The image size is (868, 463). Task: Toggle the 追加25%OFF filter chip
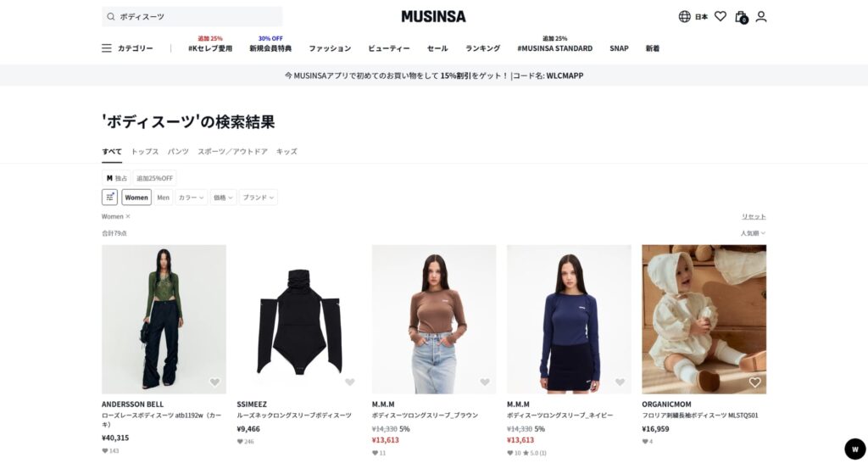coord(155,178)
